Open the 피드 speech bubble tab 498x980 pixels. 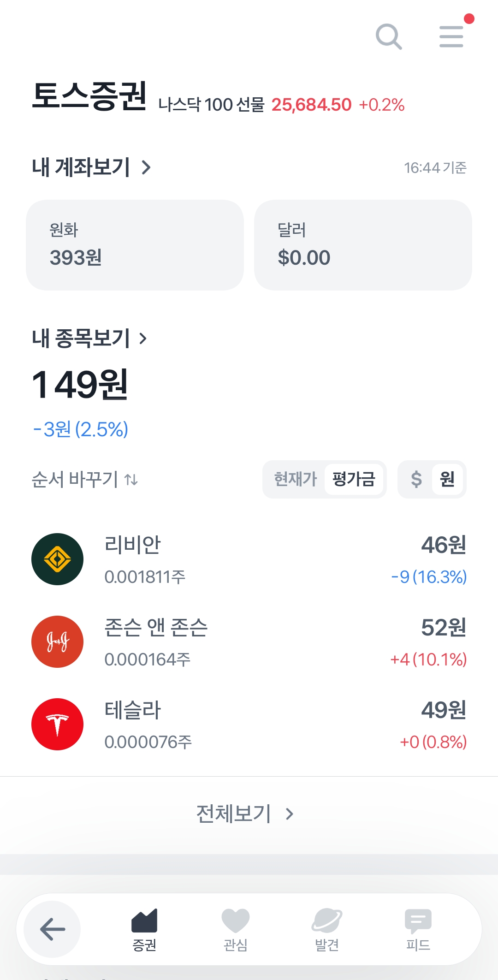click(x=418, y=929)
